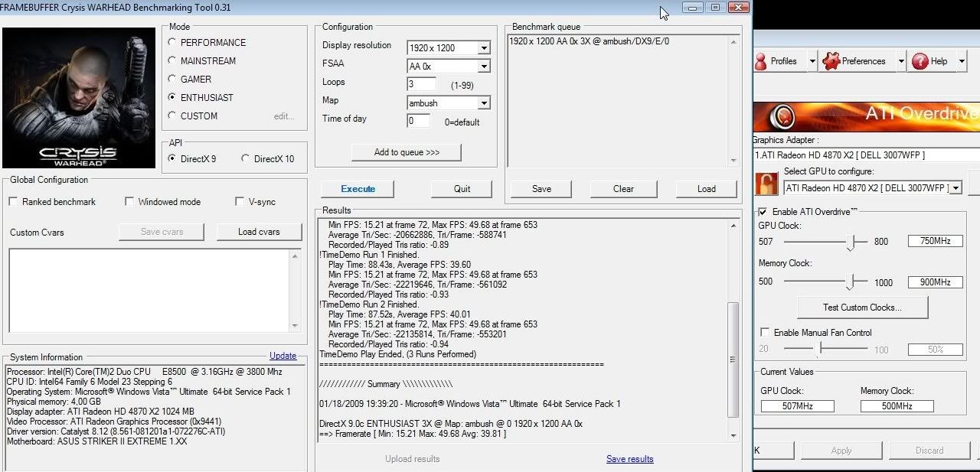Toggle Windowed mode checkbox
Image resolution: width=980 pixels, height=472 pixels.
(129, 202)
